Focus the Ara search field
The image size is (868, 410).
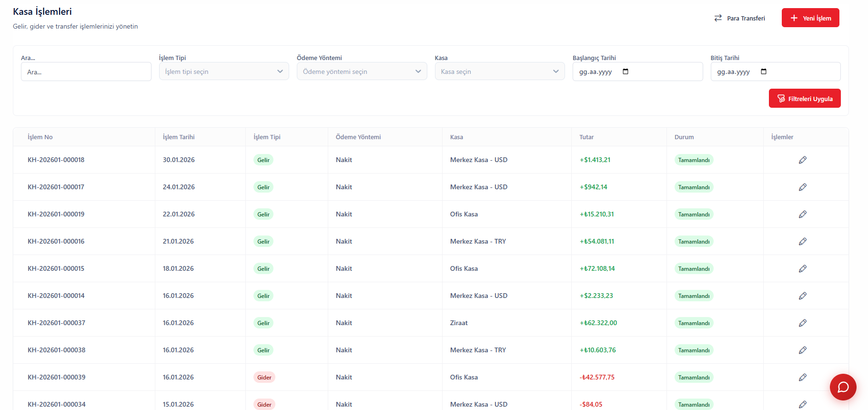coord(86,72)
